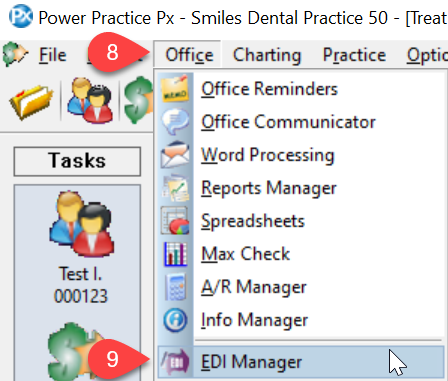This screenshot has height=381, width=448.
Task: Click the EDI Manager purple arrow icon
Action: [175, 362]
